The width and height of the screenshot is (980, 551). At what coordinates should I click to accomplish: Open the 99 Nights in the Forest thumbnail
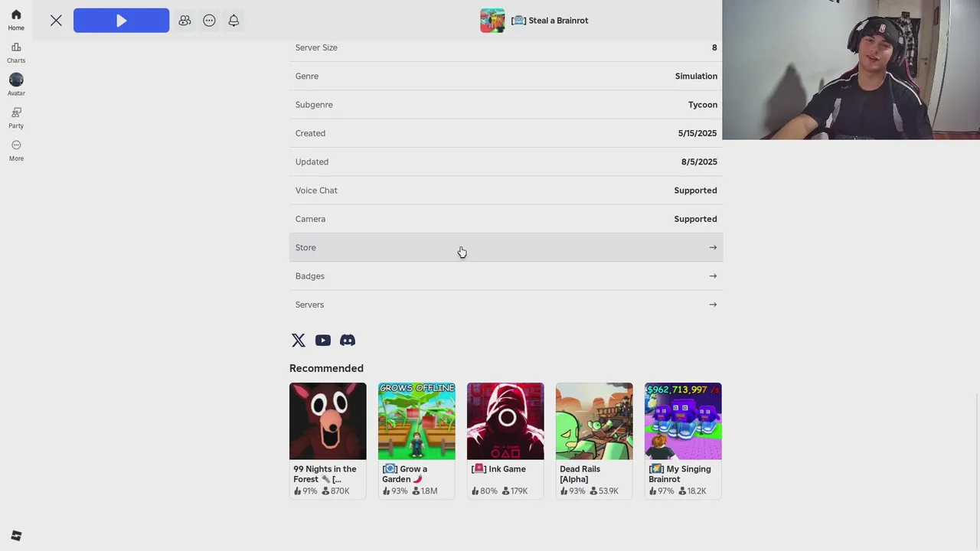pyautogui.click(x=328, y=421)
